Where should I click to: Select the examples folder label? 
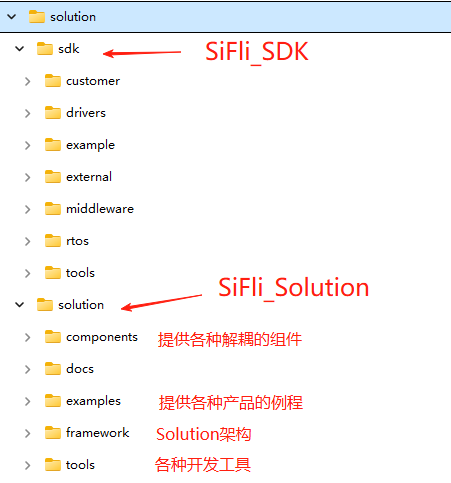pyautogui.click(x=93, y=401)
